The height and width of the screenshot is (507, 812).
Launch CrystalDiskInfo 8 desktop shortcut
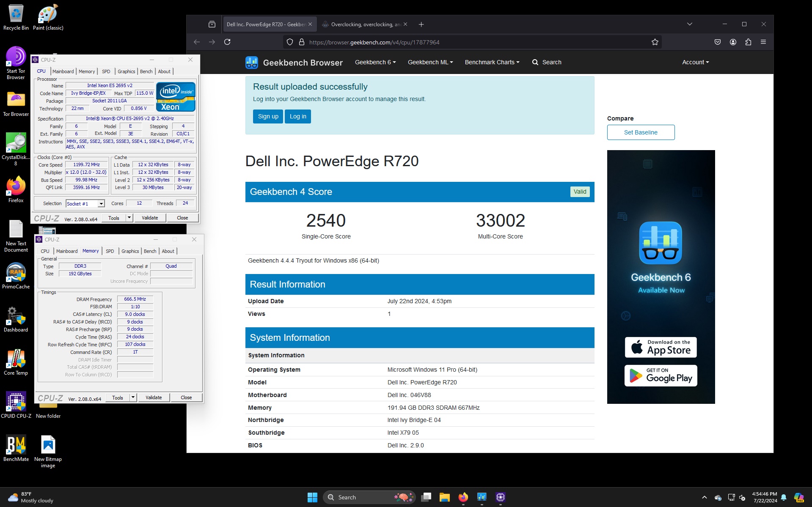pyautogui.click(x=16, y=148)
